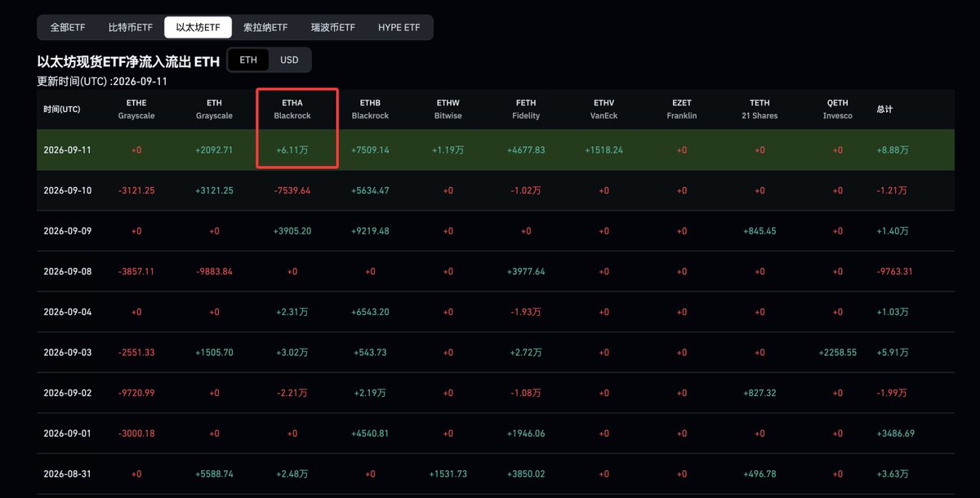Click the ETHA Blackrock column header
Screen dimensions: 980x498
click(x=292, y=109)
